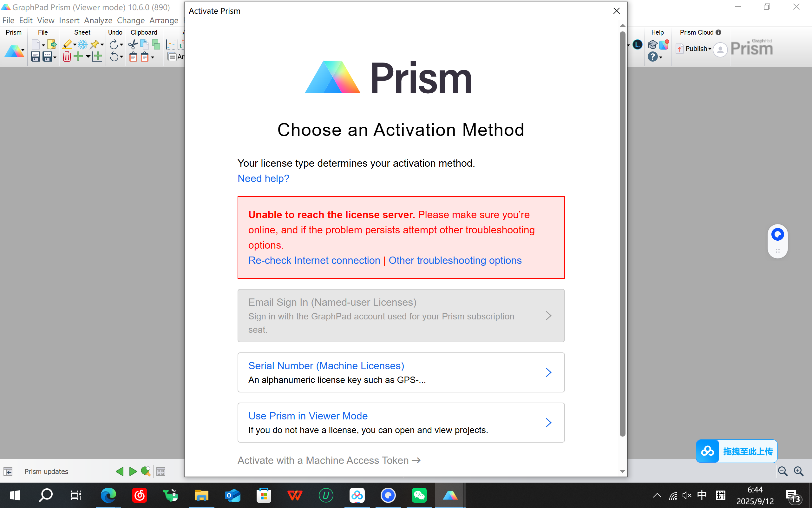
Task: Expand the new sheet plus dropdown arrow
Action: [x=88, y=57]
